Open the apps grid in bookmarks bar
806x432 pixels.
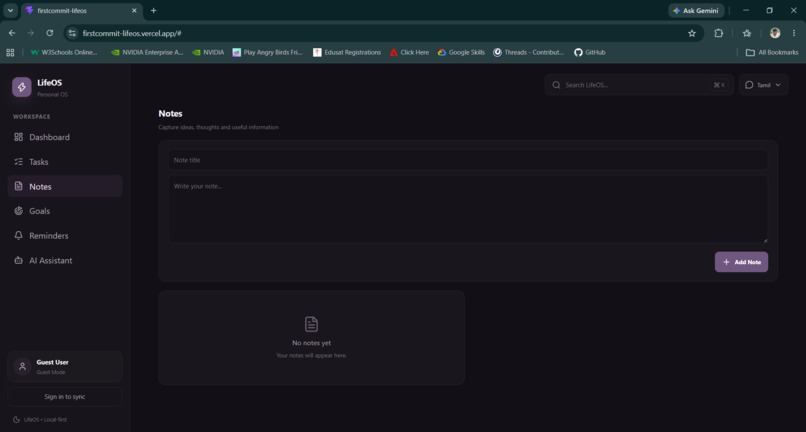coord(10,52)
